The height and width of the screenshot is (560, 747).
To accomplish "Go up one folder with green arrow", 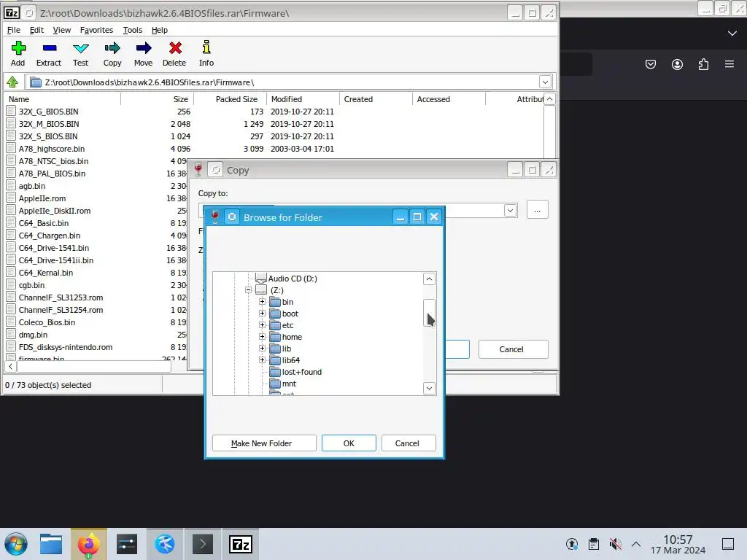I will pos(12,82).
